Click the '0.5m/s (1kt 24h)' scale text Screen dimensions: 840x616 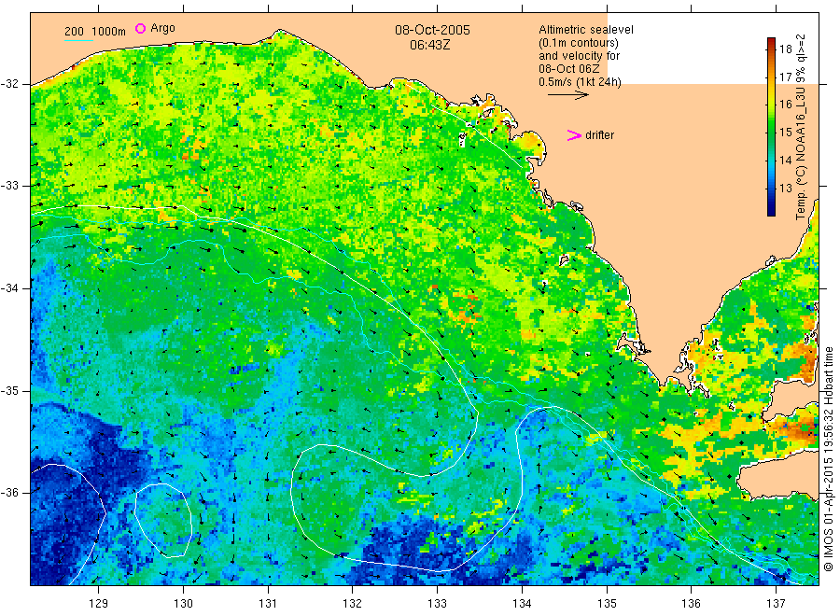580,82
